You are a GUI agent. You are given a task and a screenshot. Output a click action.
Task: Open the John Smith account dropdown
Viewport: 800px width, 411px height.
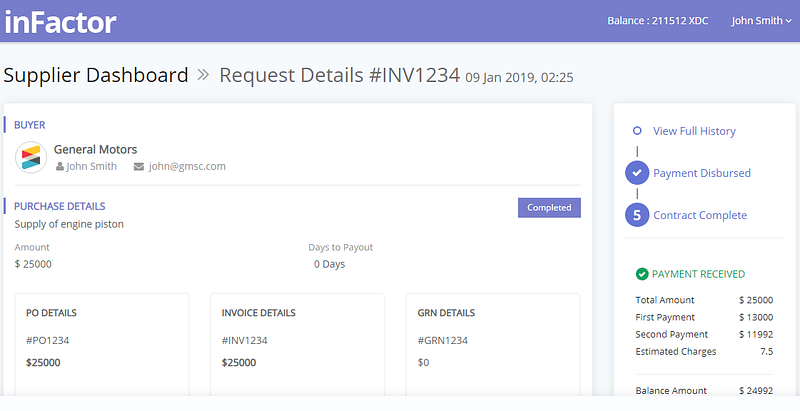pos(761,21)
